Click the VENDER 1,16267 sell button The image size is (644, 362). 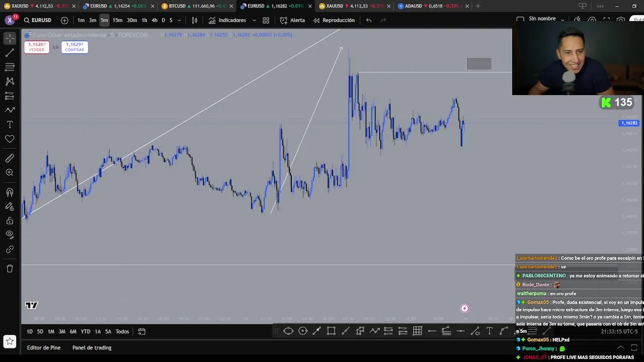[37, 47]
